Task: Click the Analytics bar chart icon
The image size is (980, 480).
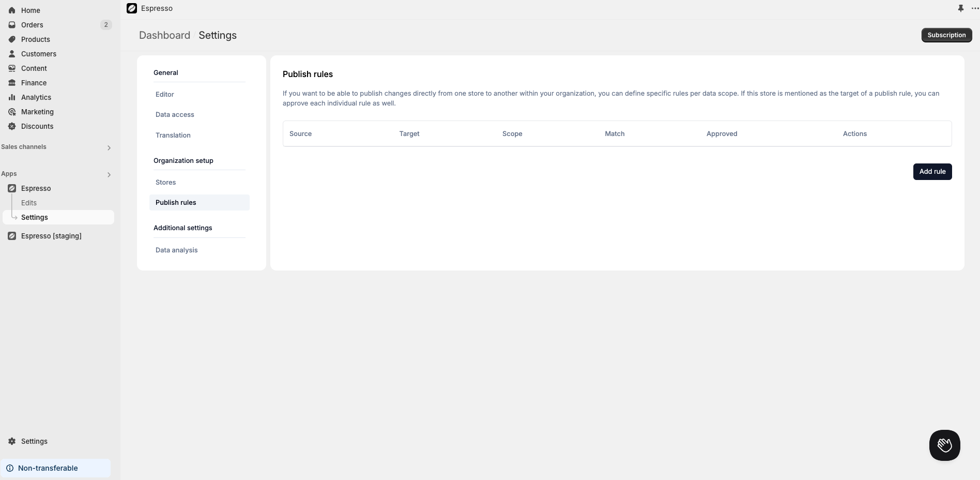Action: coord(12,97)
